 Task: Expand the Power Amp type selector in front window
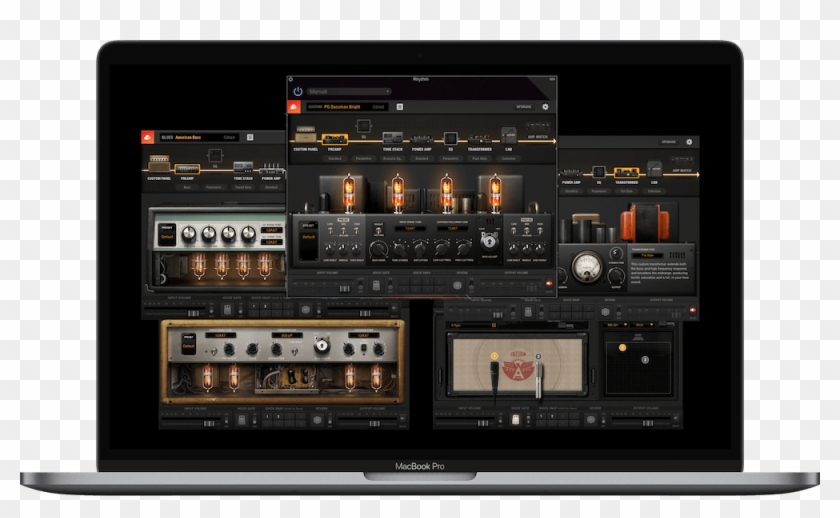pos(422,158)
